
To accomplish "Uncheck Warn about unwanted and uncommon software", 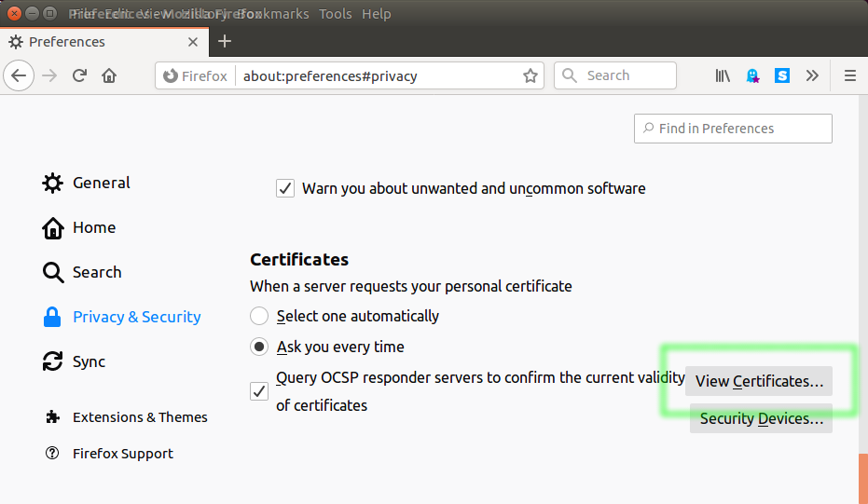I will (x=285, y=188).
